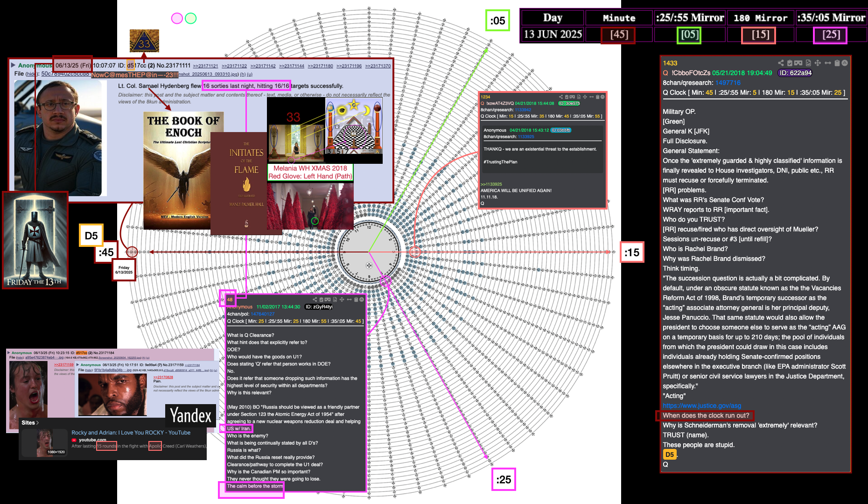Click the youtube.com source label

92,440
